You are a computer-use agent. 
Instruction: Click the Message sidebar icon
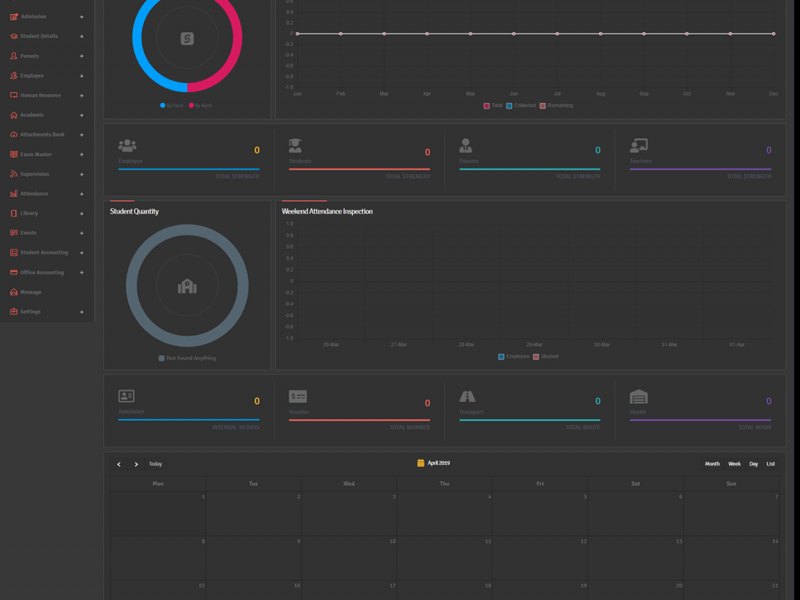pyautogui.click(x=14, y=292)
